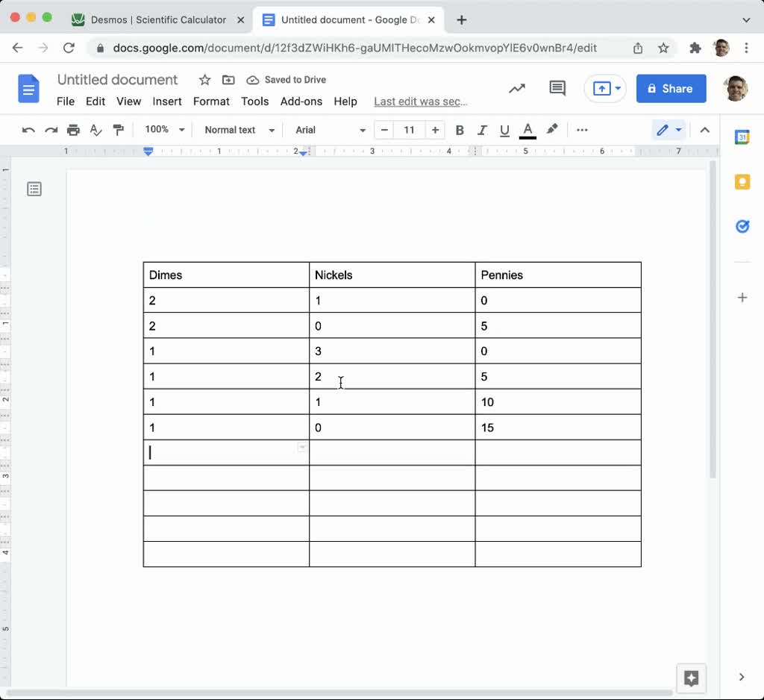Open the last edit history link
Screen dimensions: 764x700
click(x=421, y=101)
